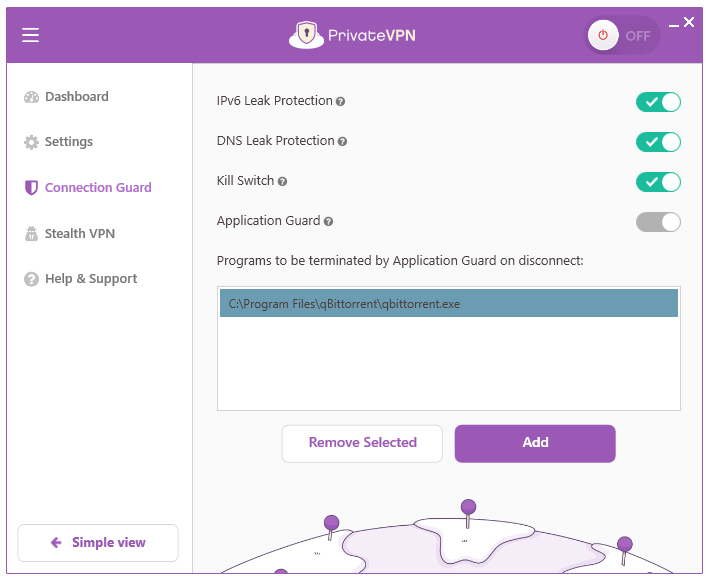Screen dimensions: 709x579
Task: Click the Stealth VPN spy icon
Action: coord(31,234)
